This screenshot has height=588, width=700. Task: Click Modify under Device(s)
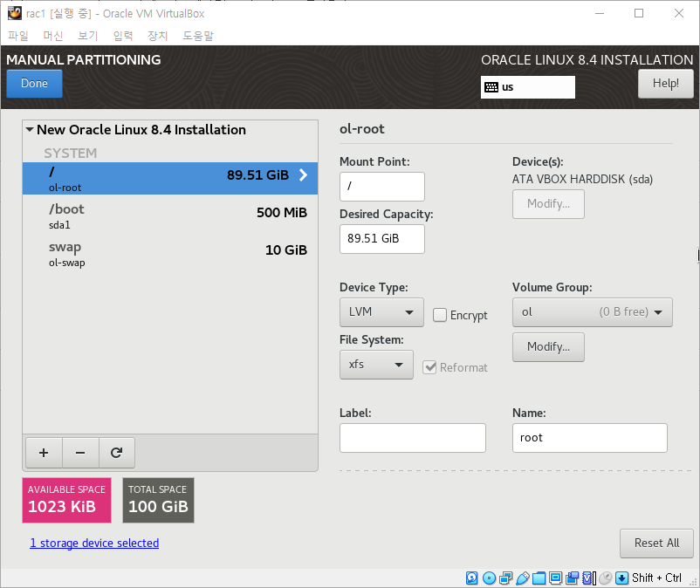tap(548, 204)
